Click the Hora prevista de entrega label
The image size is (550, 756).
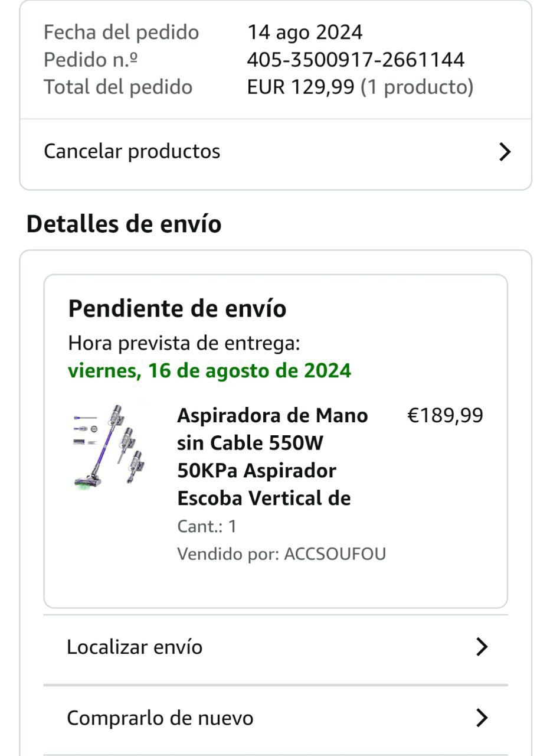click(x=184, y=343)
